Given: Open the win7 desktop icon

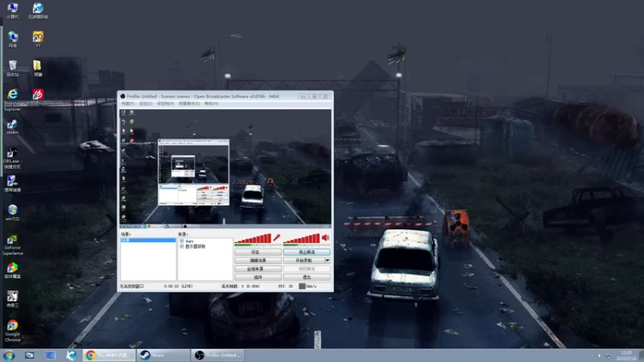Looking at the screenshot, I should point(12,213).
